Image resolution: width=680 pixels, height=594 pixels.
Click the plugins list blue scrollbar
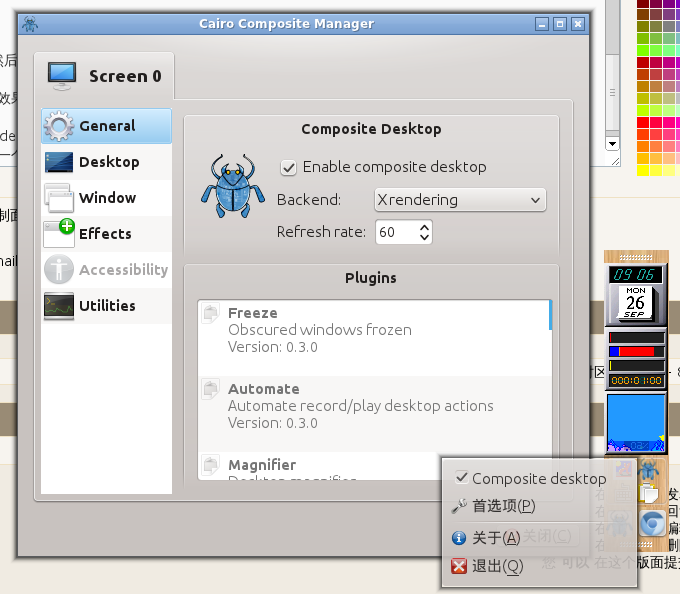(550, 315)
